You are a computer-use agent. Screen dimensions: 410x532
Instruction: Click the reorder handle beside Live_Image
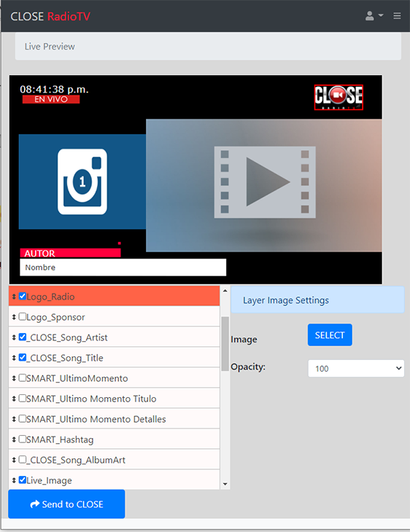tap(14, 480)
